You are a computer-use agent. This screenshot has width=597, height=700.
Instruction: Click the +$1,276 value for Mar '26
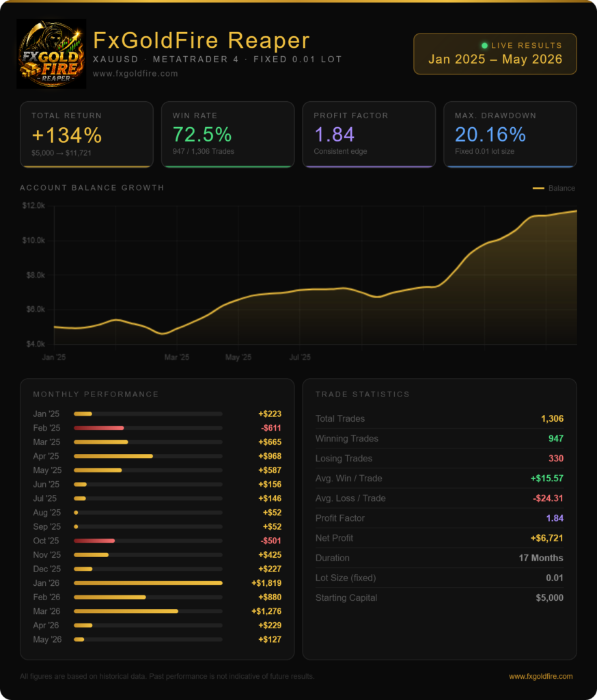click(266, 611)
